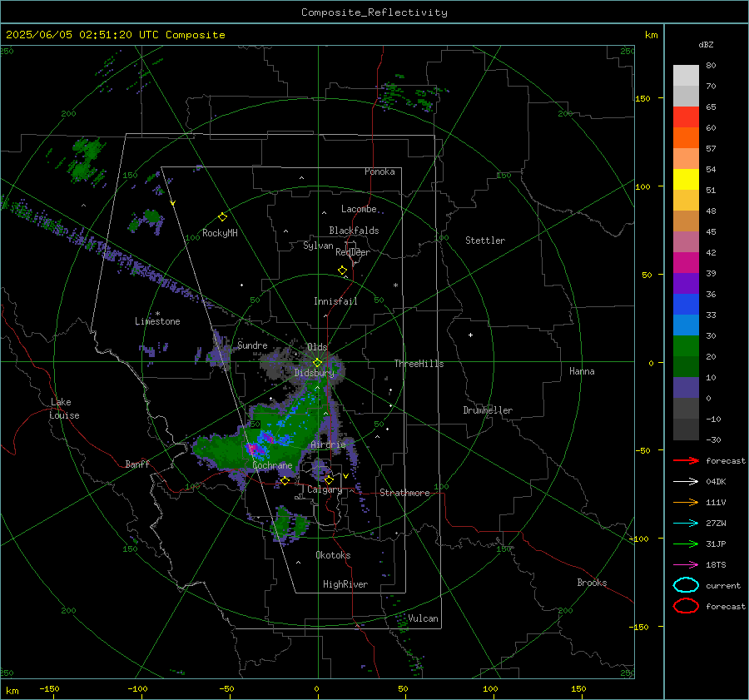Select the orange 111V arrow icon
The image size is (749, 700).
point(686,502)
